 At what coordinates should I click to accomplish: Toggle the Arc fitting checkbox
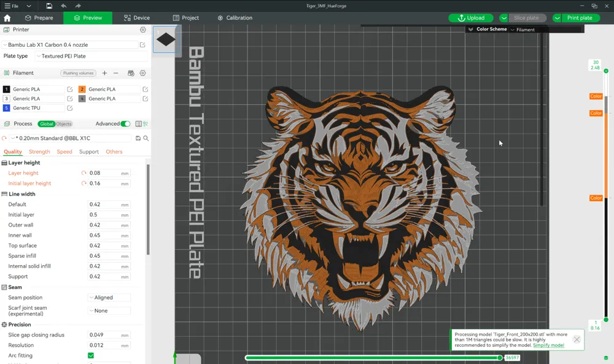pyautogui.click(x=91, y=355)
